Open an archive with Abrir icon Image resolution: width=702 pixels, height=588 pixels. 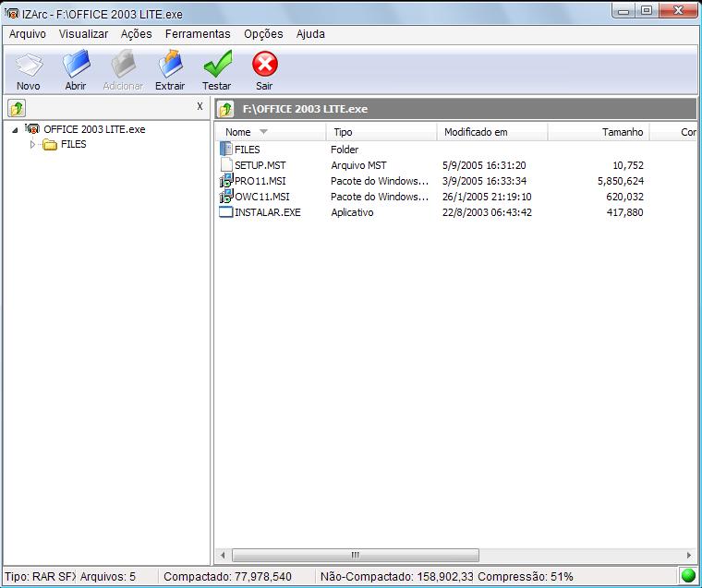pyautogui.click(x=76, y=64)
